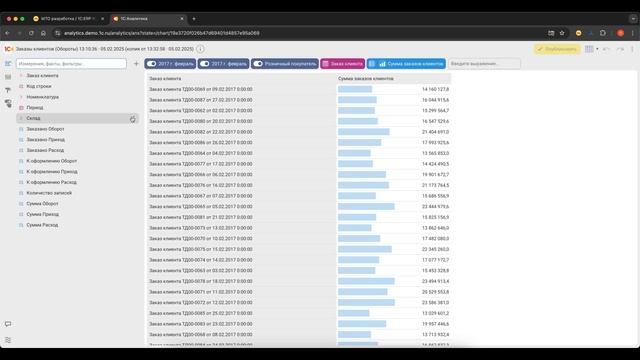The width and height of the screenshot is (640, 360).
Task: Click the data bar for order ТД00-0065
Action: 366,207
